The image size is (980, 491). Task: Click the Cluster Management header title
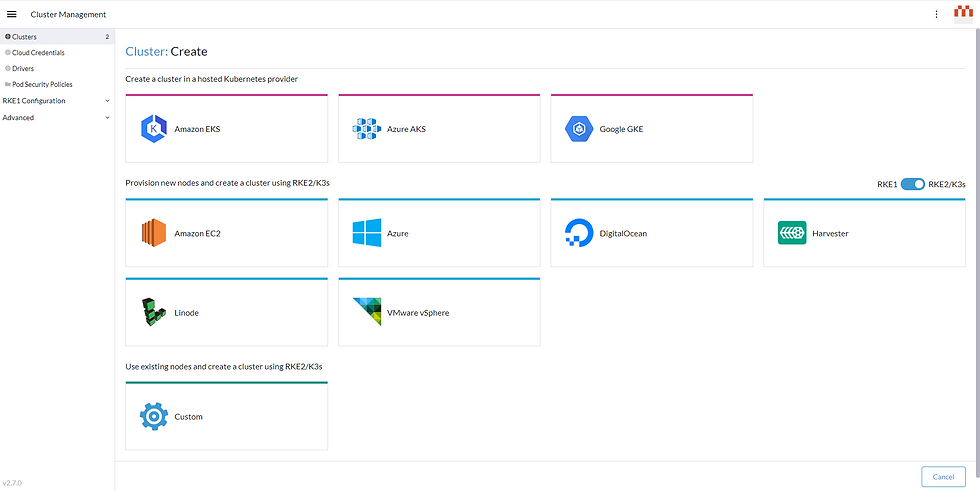click(x=68, y=14)
